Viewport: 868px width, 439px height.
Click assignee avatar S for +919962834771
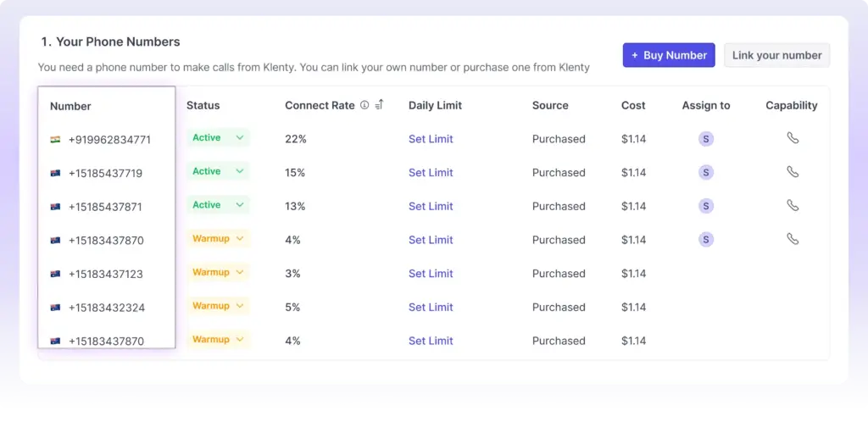tap(706, 139)
